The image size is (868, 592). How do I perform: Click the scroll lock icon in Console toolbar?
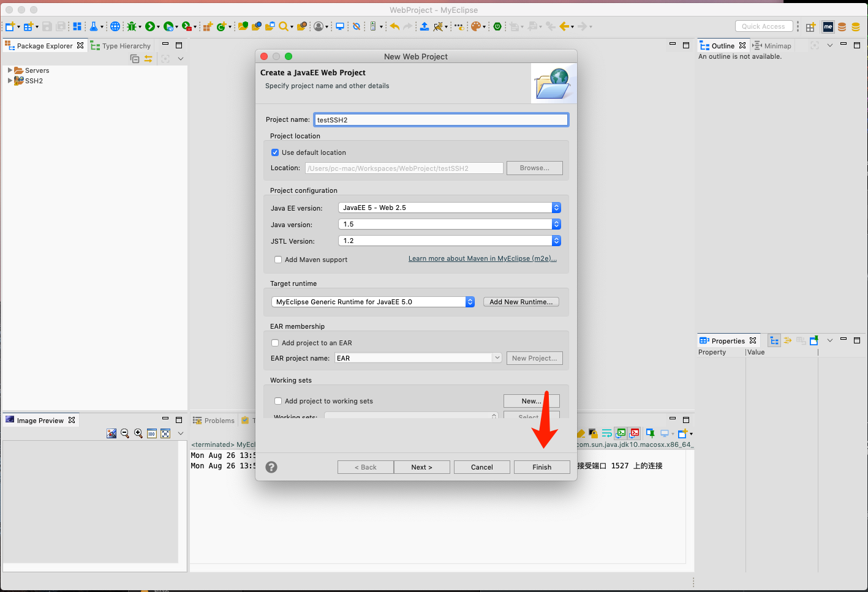pyautogui.click(x=593, y=433)
